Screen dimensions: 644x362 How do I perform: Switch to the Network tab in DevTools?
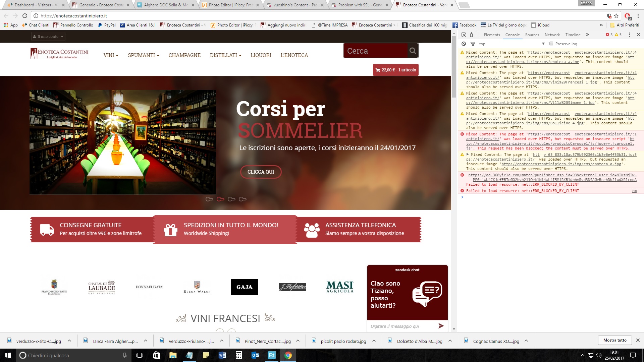552,35
